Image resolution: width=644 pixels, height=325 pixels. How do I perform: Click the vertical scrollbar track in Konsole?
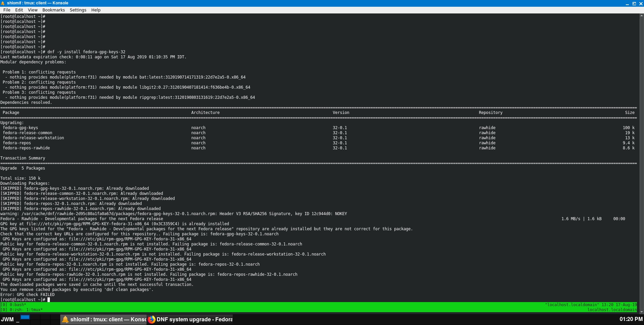click(x=642, y=164)
